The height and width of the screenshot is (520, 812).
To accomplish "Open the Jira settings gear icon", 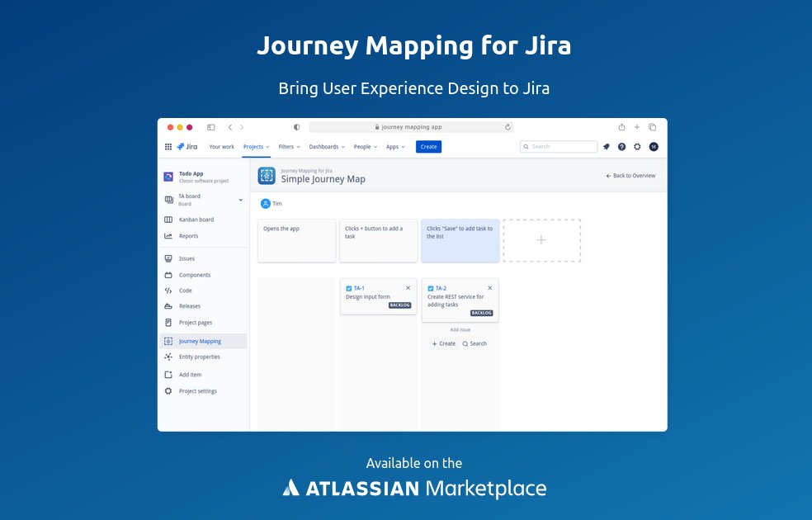I will [638, 147].
